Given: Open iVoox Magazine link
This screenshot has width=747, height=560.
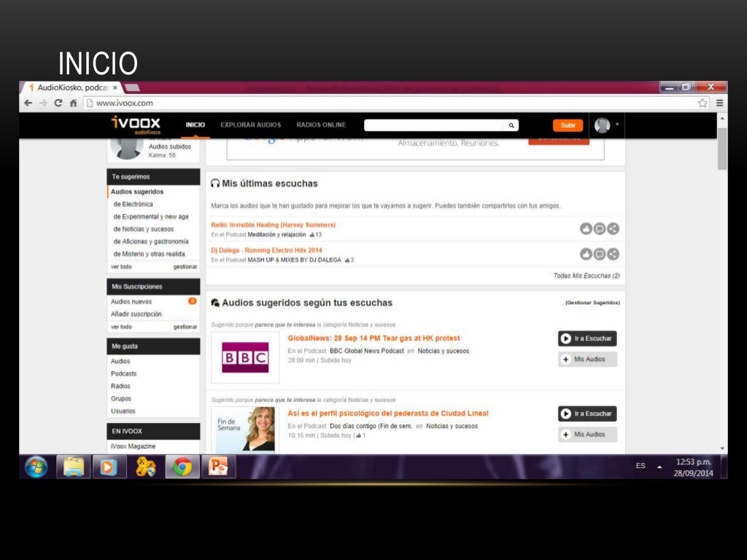Looking at the screenshot, I should coord(133,446).
